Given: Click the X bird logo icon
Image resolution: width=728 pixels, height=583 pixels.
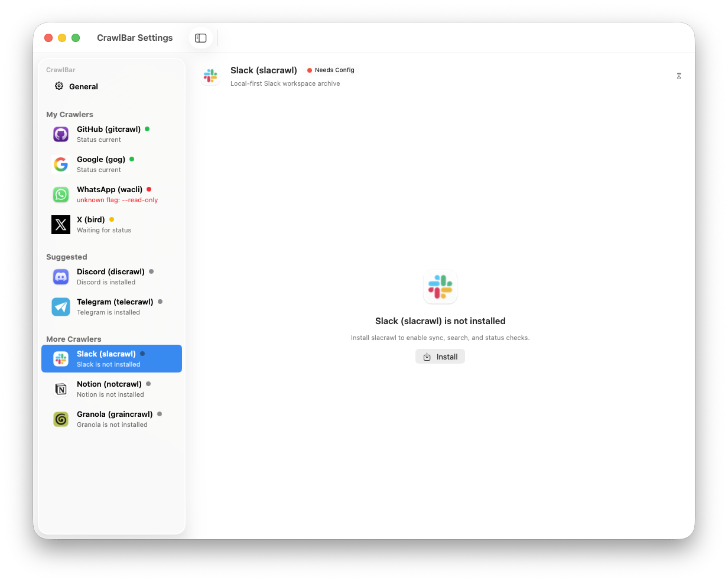Looking at the screenshot, I should 61,225.
